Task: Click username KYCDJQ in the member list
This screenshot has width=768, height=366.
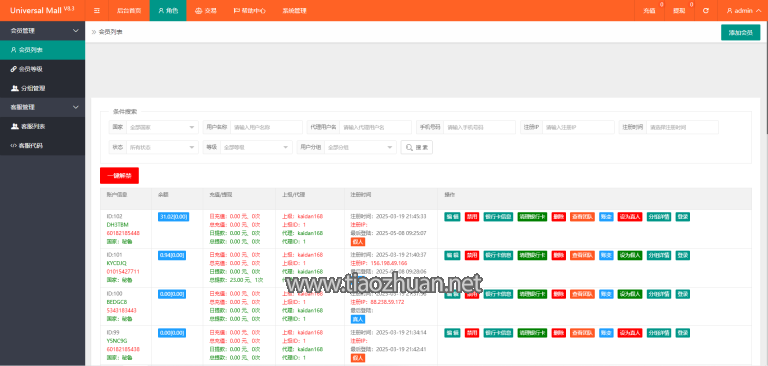Action: coord(117,263)
